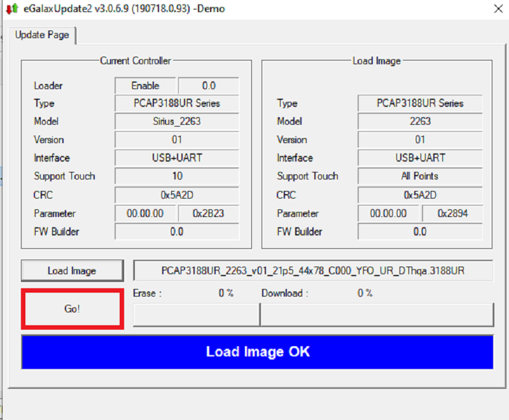This screenshot has width=509, height=420.
Task: Click the Parameter value 0x2B23
Action: [x=208, y=214]
